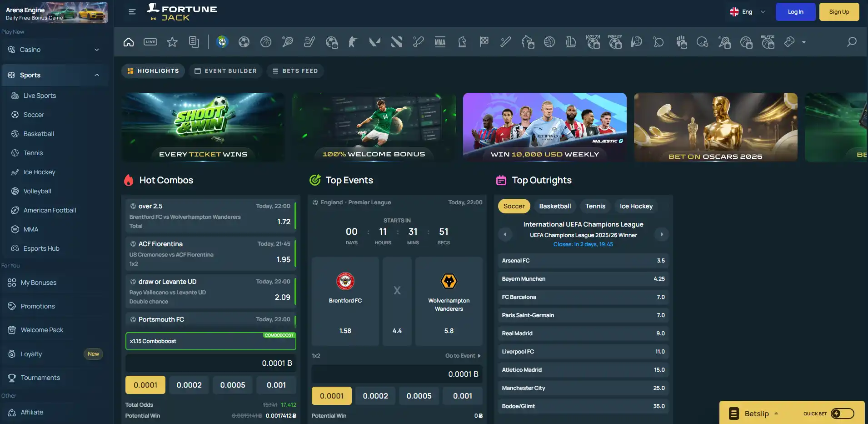868x424 pixels.
Task: Open Live Sports in sidebar
Action: pyautogui.click(x=40, y=96)
